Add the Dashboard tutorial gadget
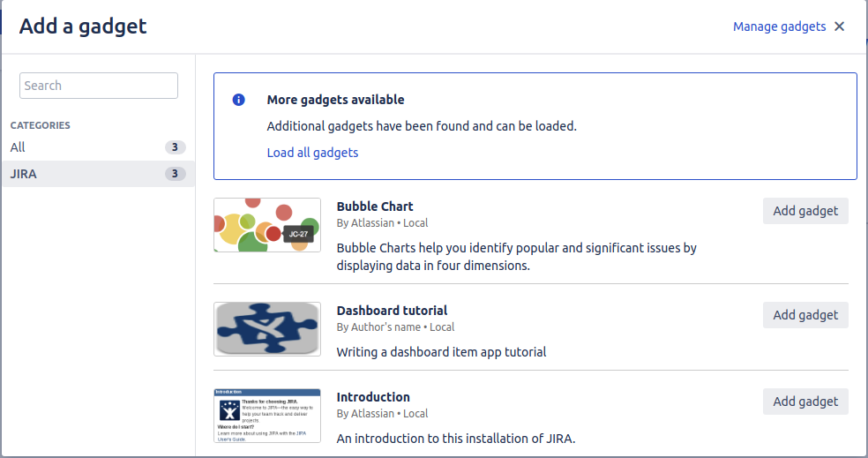This screenshot has width=868, height=458. (805, 315)
